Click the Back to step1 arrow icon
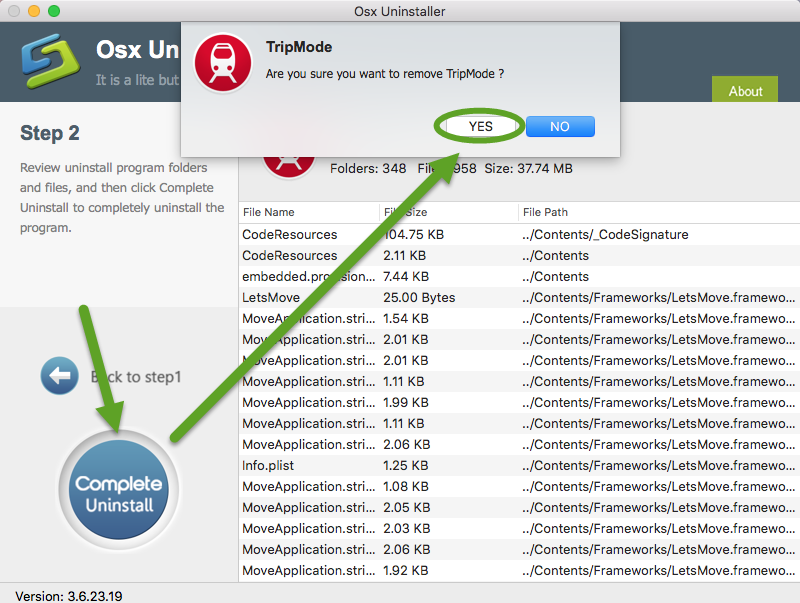The image size is (800, 603). pos(60,375)
